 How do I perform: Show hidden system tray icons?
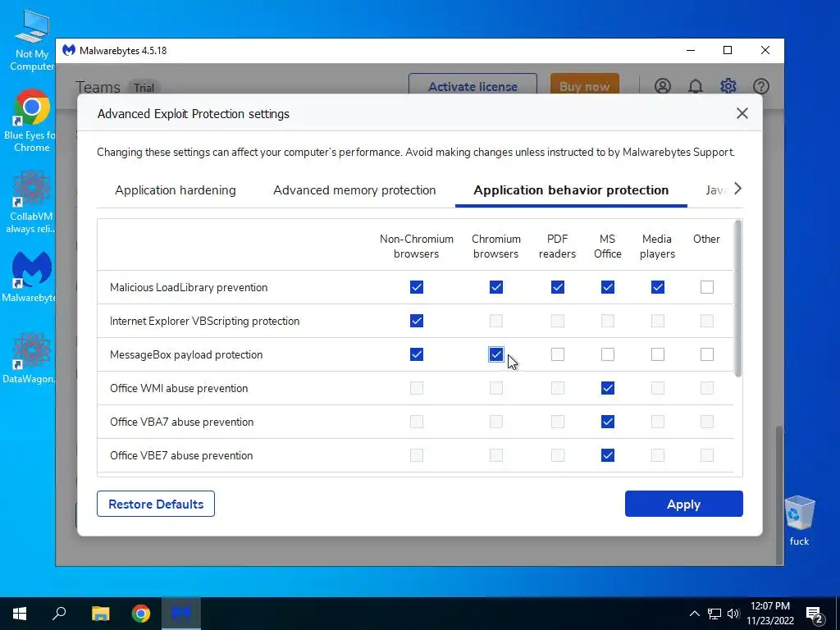coord(694,614)
